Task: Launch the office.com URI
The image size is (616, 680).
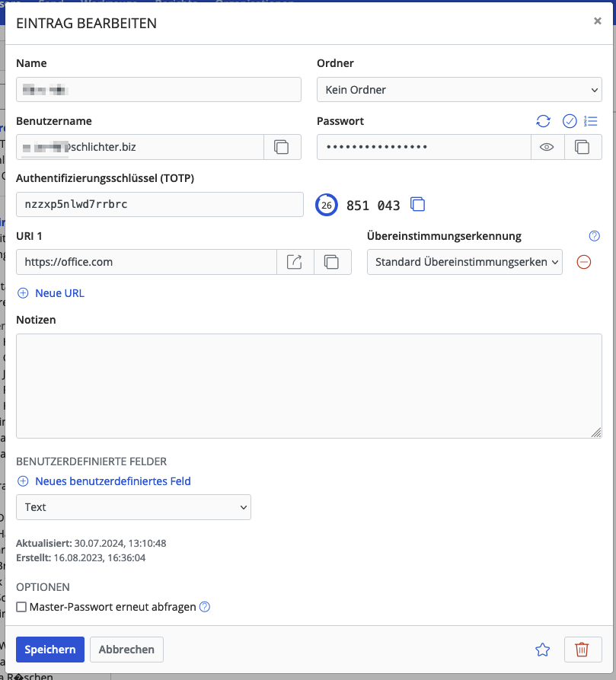Action: 295,262
